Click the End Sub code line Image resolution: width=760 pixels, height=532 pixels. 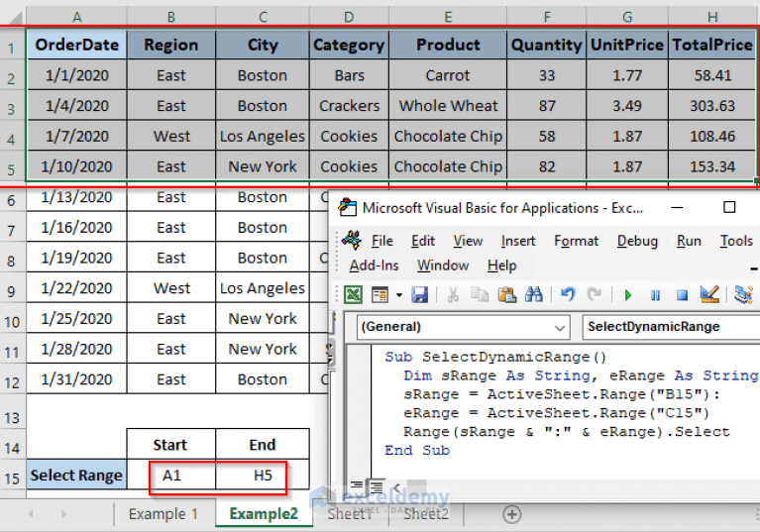[x=417, y=450]
